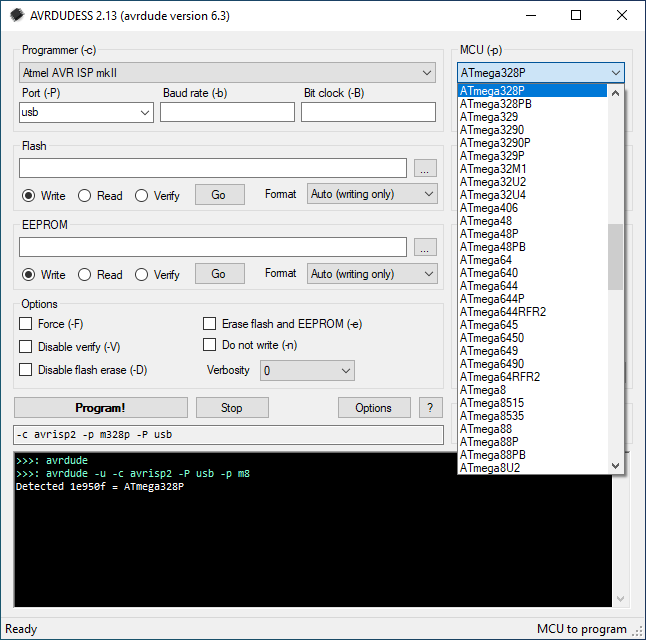Select ATmega48 in the MCU list

[532, 221]
